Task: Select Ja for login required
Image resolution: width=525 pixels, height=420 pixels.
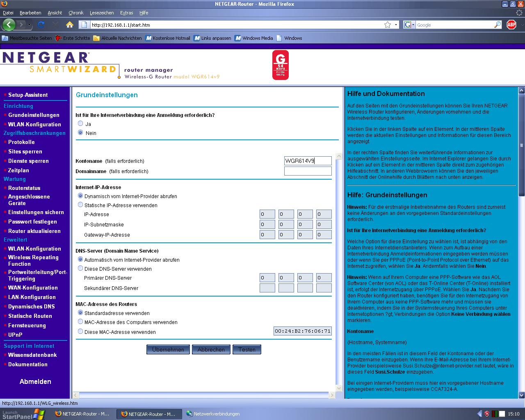Action: point(80,123)
